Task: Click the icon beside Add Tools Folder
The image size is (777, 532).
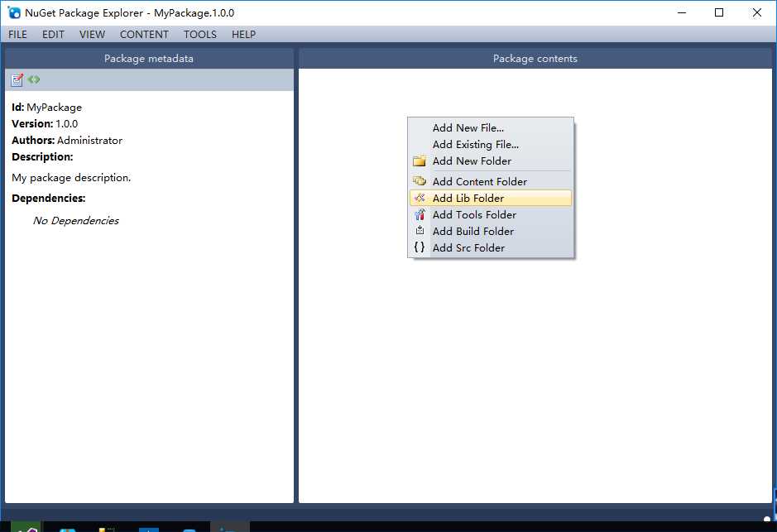Action: tap(420, 214)
